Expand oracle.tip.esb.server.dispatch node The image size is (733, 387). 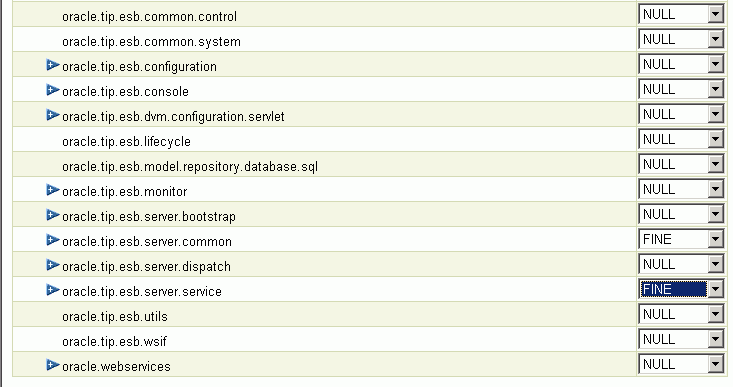pos(53,265)
